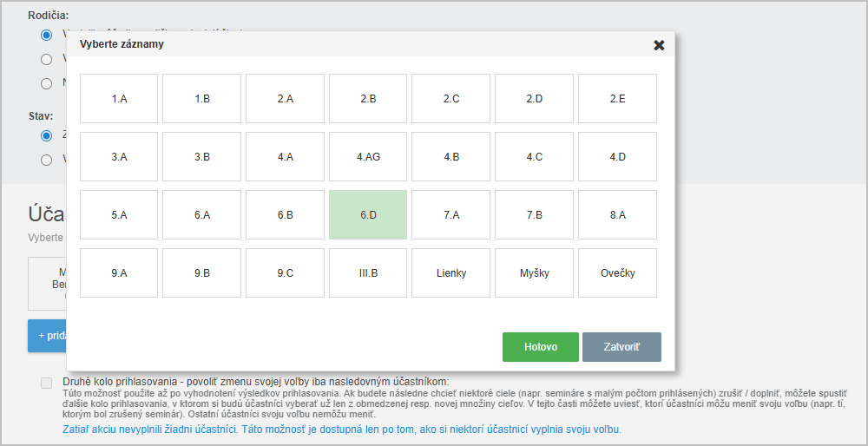Select class 1.A tile

(x=119, y=99)
